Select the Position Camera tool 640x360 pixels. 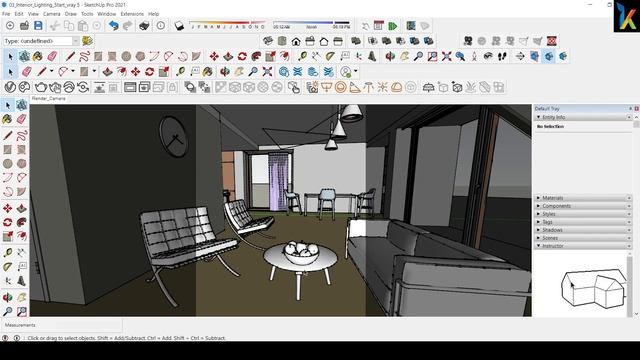pos(474,56)
